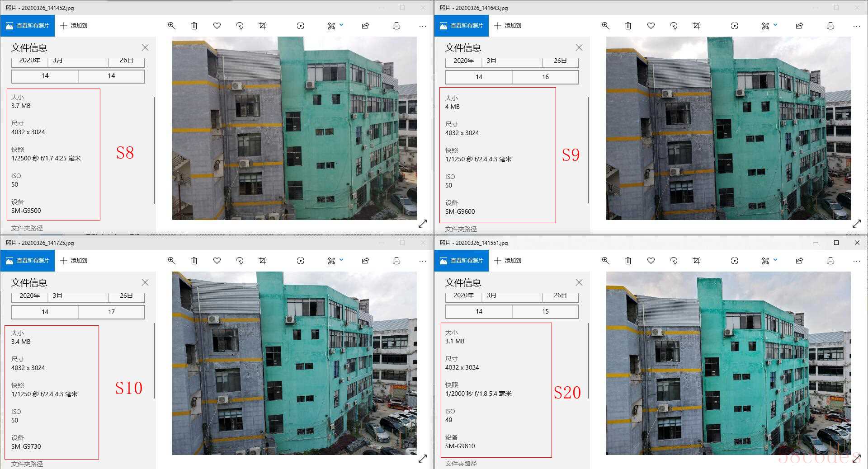Click 查看所有照片 in 20200326_141452.jpg window
The width and height of the screenshot is (868, 469).
pos(28,26)
